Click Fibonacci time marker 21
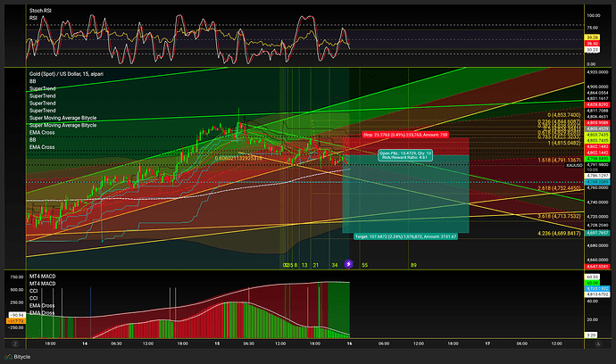The height and width of the screenshot is (364, 616). (x=315, y=265)
